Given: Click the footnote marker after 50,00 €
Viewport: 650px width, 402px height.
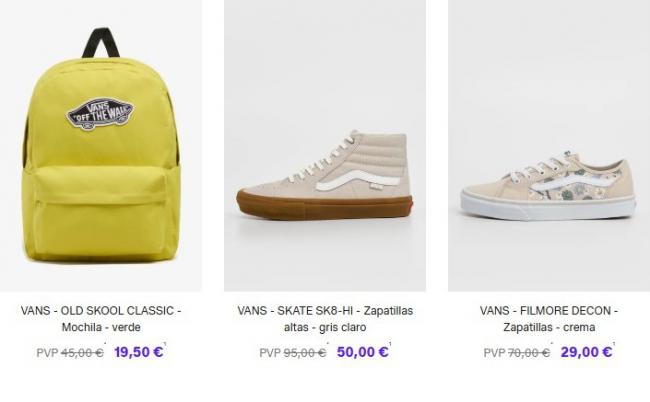Looking at the screenshot, I should 390,344.
